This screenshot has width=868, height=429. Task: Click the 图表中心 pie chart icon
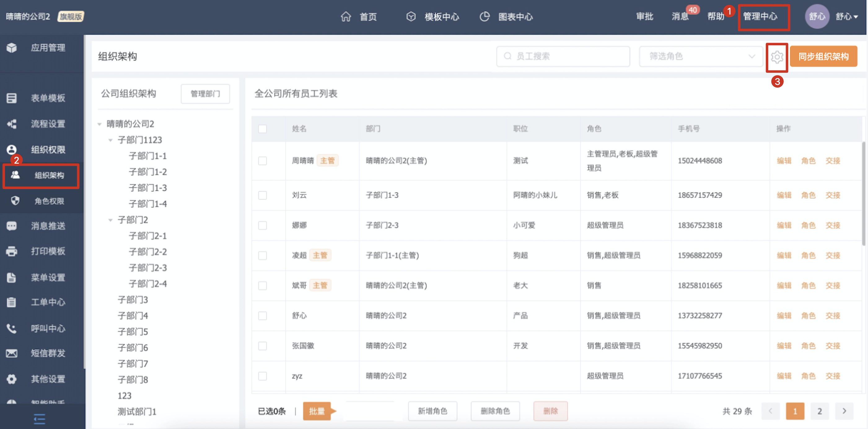click(x=484, y=16)
